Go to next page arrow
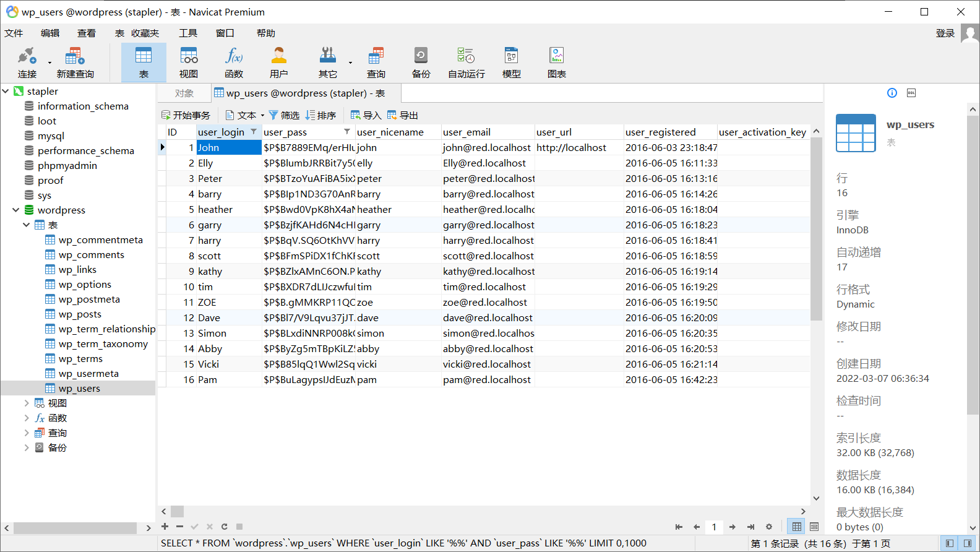 click(733, 527)
